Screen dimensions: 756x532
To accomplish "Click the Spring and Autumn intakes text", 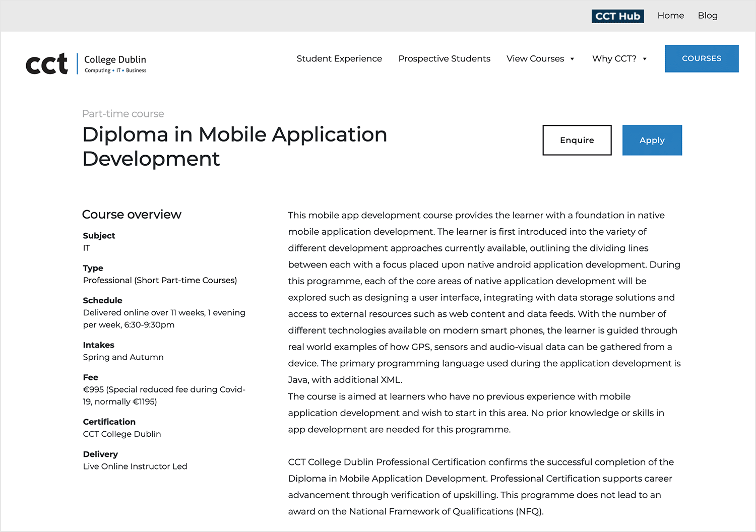I will (x=123, y=357).
